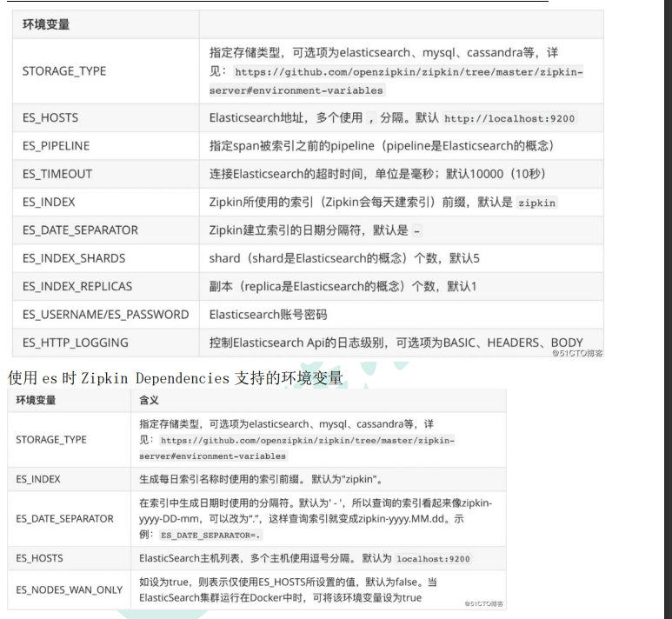
Task: Click the ES_TIMEOUT description with 10000 default
Action: (x=377, y=174)
